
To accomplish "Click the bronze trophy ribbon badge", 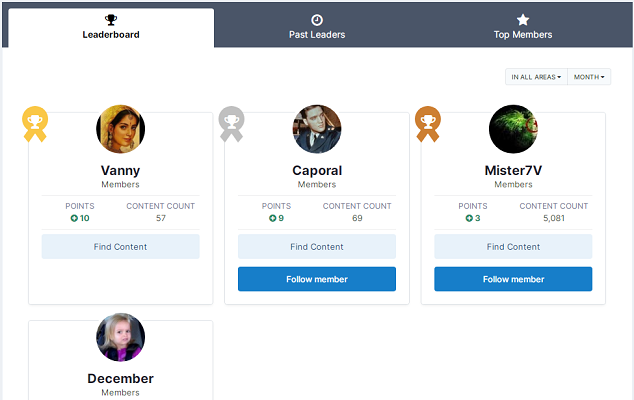I will coord(428,122).
